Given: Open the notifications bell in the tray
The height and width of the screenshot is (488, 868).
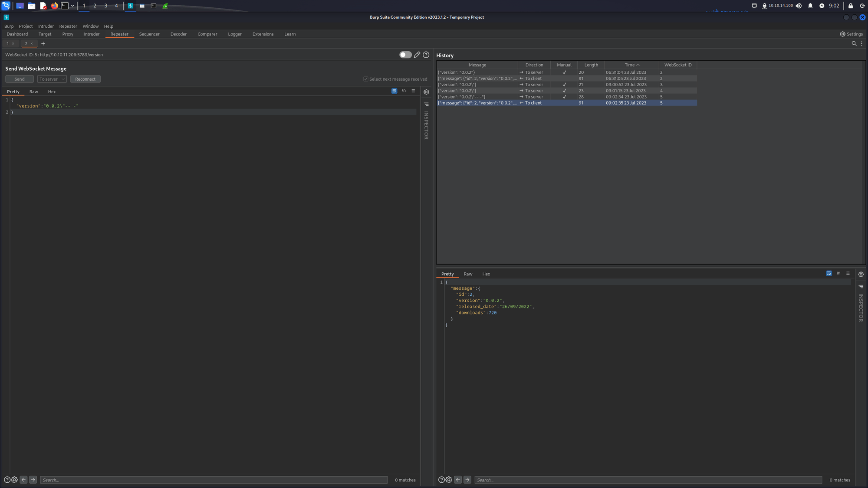Looking at the screenshot, I should click(810, 6).
